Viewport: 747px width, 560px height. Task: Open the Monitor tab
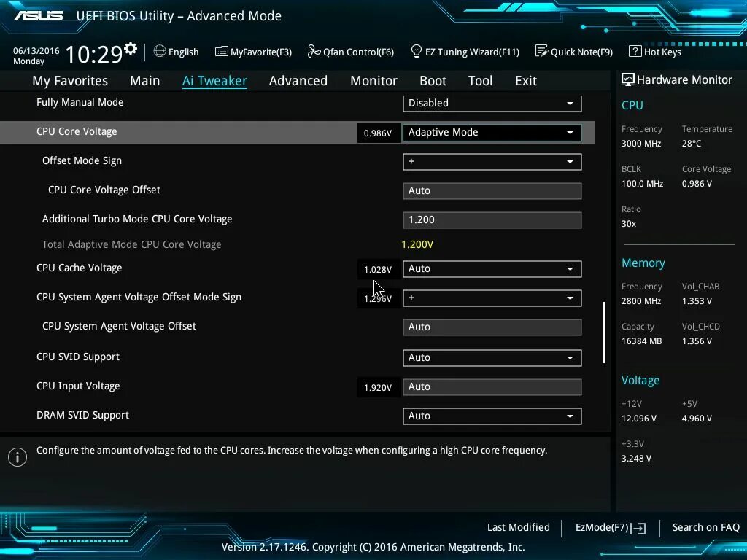click(373, 81)
